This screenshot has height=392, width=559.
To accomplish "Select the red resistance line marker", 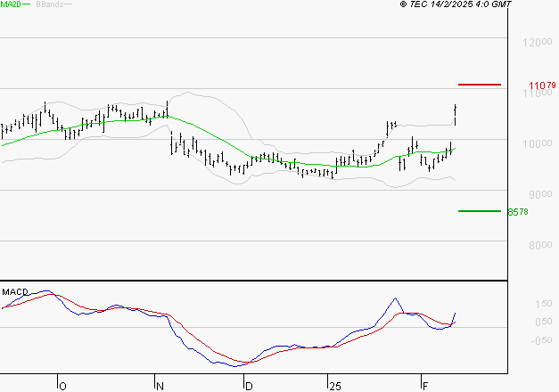I will pyautogui.click(x=480, y=85).
